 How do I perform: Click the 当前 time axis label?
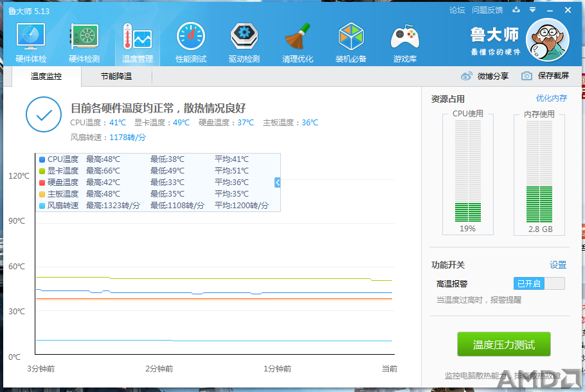(x=390, y=368)
